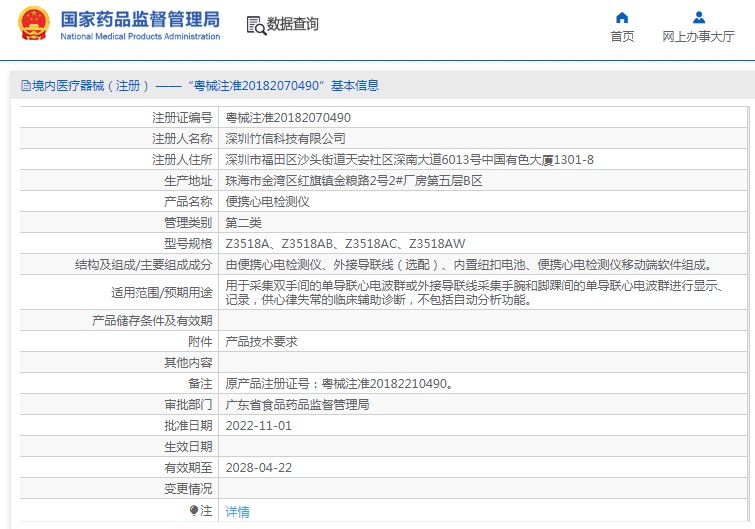Viewport: 755px width, 529px height.
Task: Click product name 便携心电检测仪
Action: click(x=267, y=202)
